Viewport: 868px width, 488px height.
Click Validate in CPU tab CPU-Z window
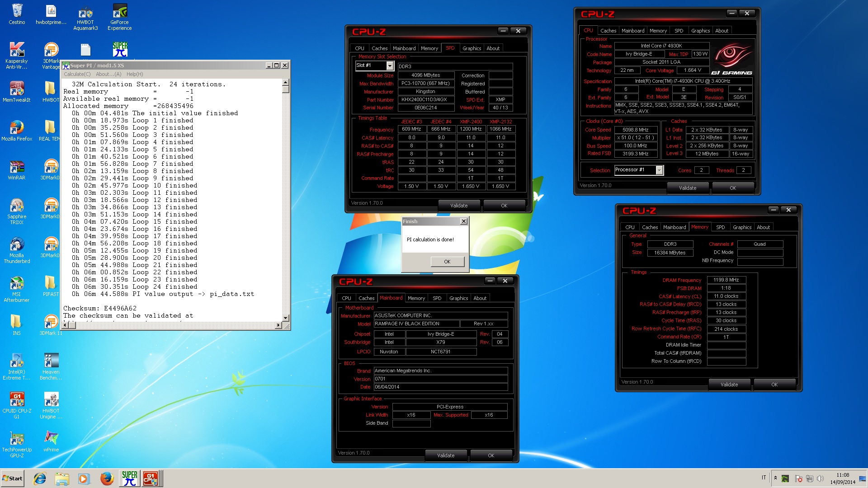click(x=688, y=188)
